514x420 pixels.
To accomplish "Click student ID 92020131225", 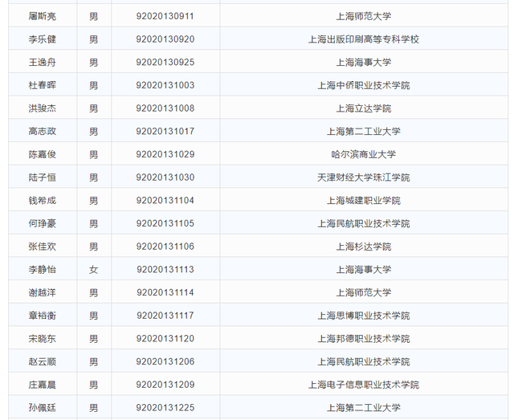I will [x=165, y=408].
